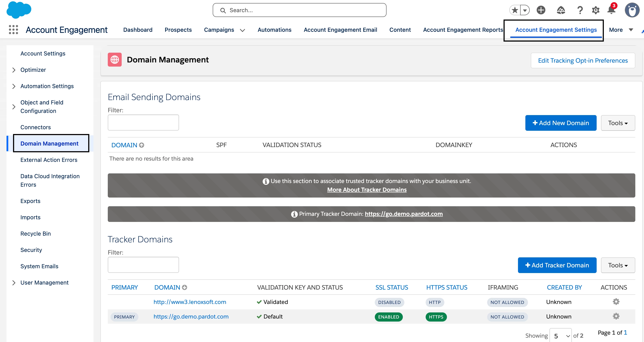Open the https://go.demo.pardot.com table link
Image resolution: width=644 pixels, height=342 pixels.
coord(191,317)
